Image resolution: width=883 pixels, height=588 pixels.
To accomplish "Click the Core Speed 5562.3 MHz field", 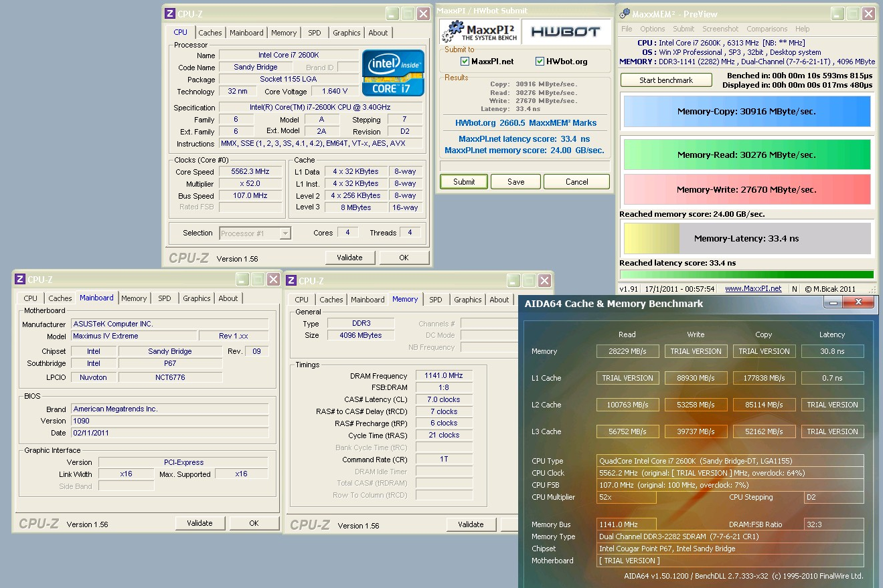I will tap(250, 172).
